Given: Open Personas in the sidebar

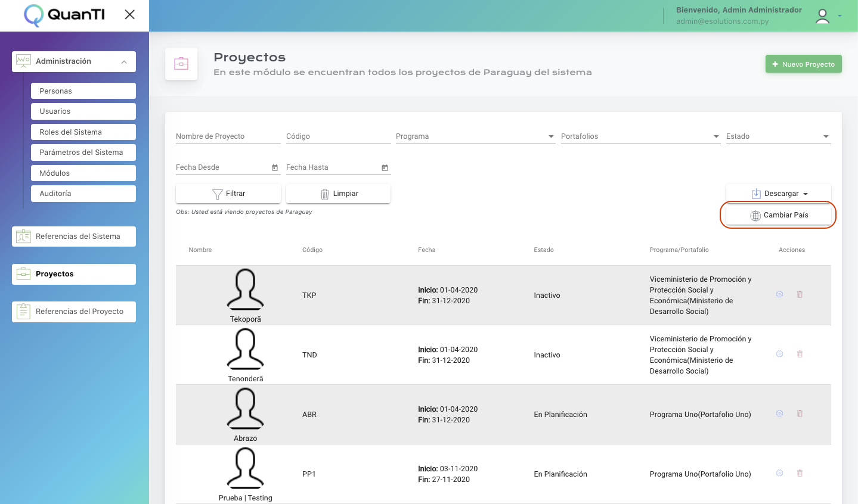Looking at the screenshot, I should 83,91.
